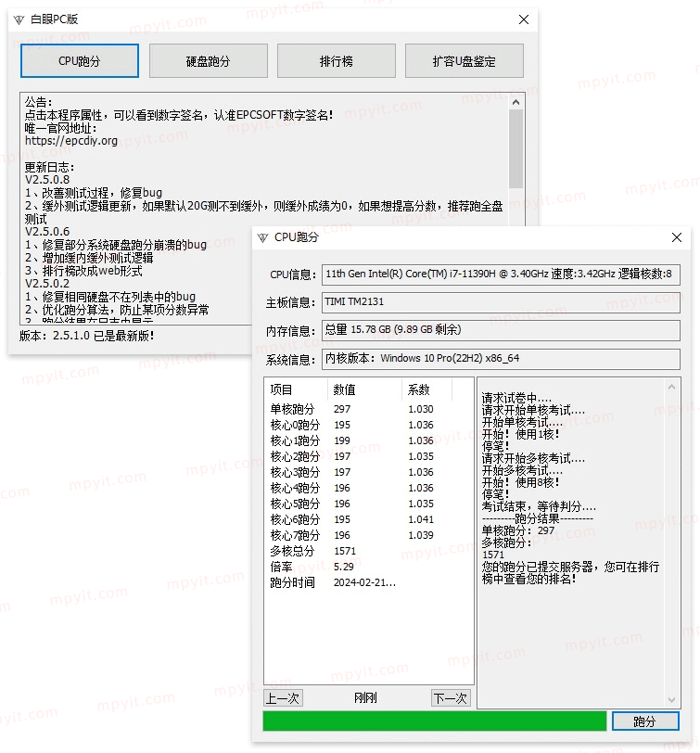Open 硬盘跑分 disk benchmark
700x753 pixels.
(x=208, y=61)
